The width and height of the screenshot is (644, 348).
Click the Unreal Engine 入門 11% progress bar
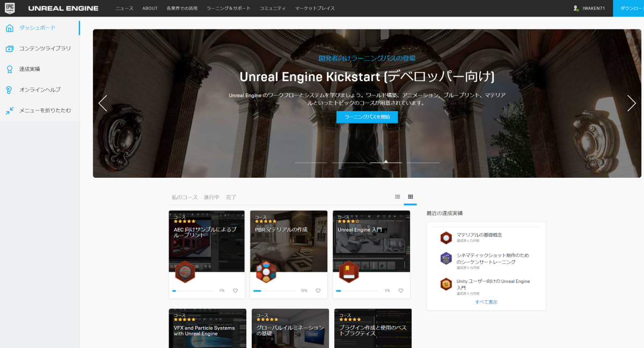(x=357, y=291)
